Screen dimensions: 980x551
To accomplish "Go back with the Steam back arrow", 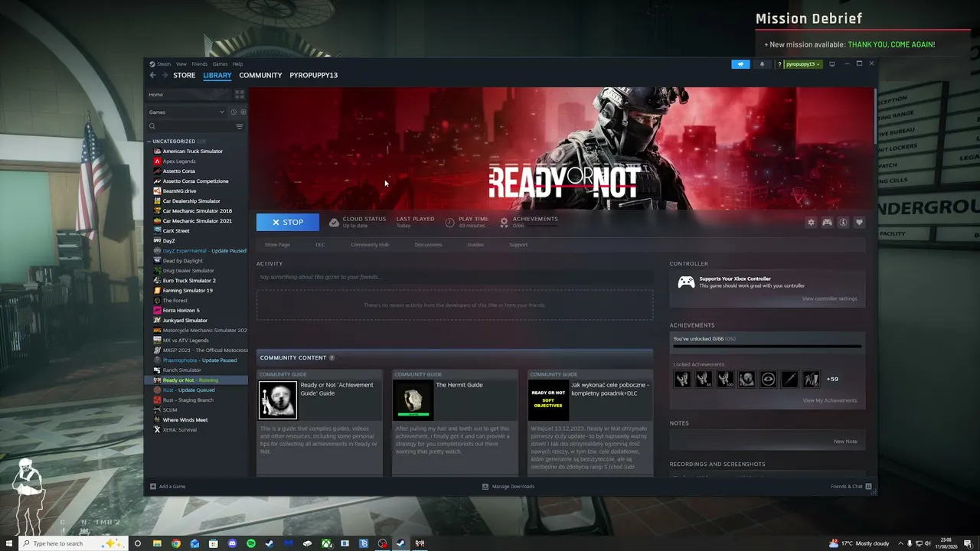I will tap(152, 75).
